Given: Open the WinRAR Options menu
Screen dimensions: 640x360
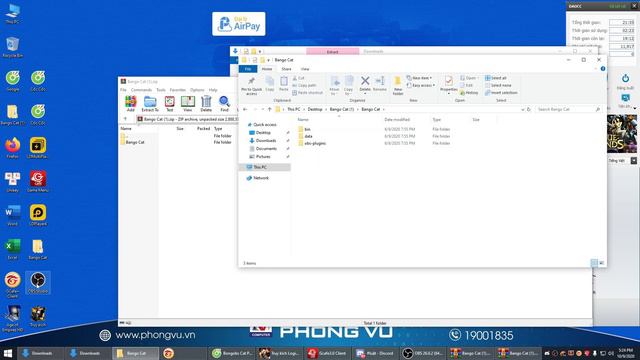Looking at the screenshot, I should pos(197,90).
